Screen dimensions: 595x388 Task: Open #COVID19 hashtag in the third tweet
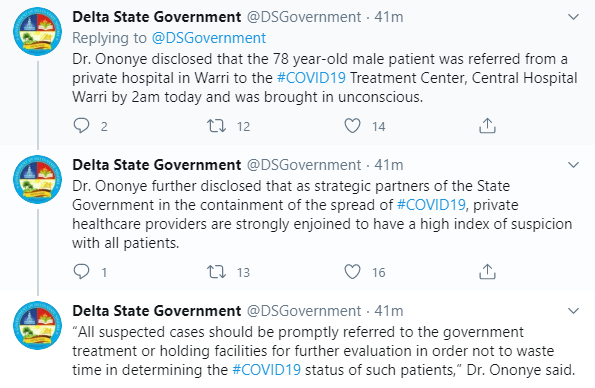pos(266,370)
